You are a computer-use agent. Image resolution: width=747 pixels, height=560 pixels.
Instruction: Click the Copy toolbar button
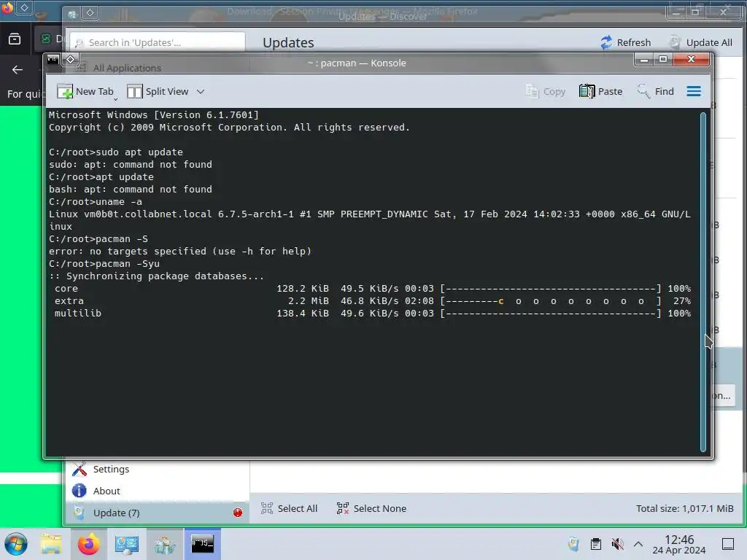[x=546, y=91]
